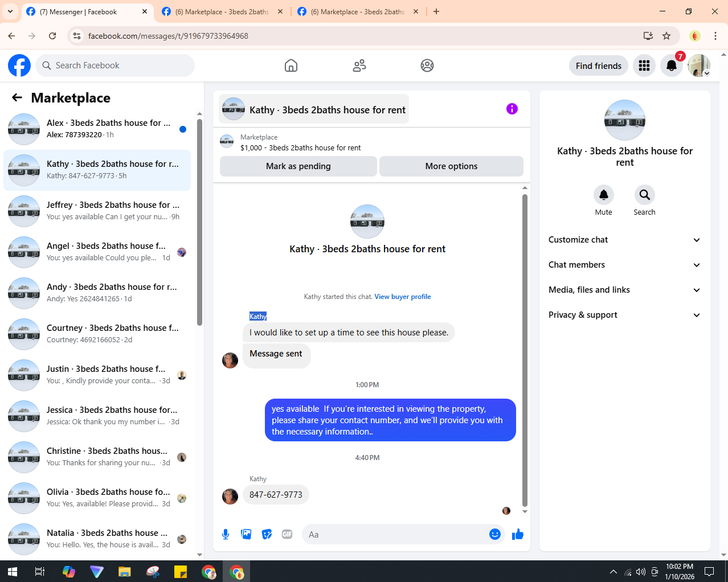Expand the Chat members section

tap(624, 265)
